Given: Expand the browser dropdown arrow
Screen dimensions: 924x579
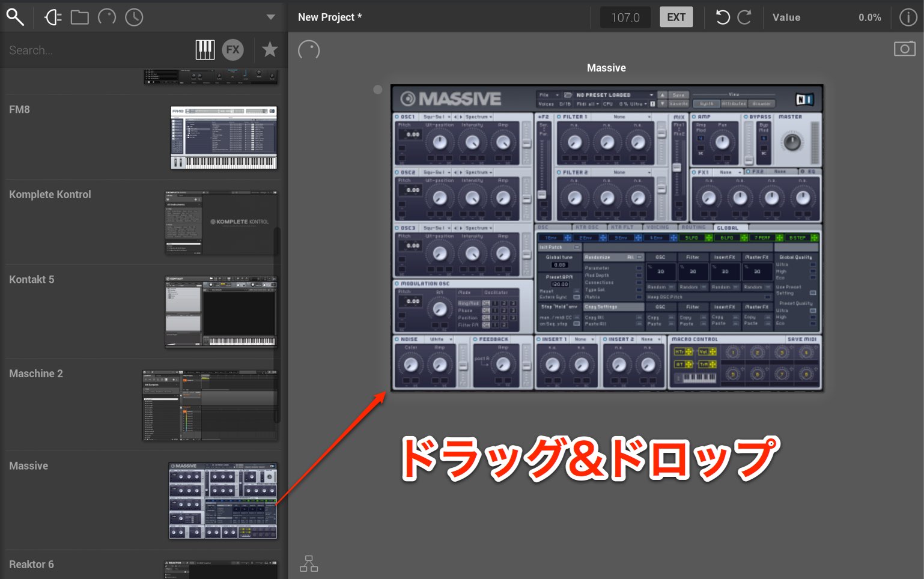Looking at the screenshot, I should coord(271,17).
